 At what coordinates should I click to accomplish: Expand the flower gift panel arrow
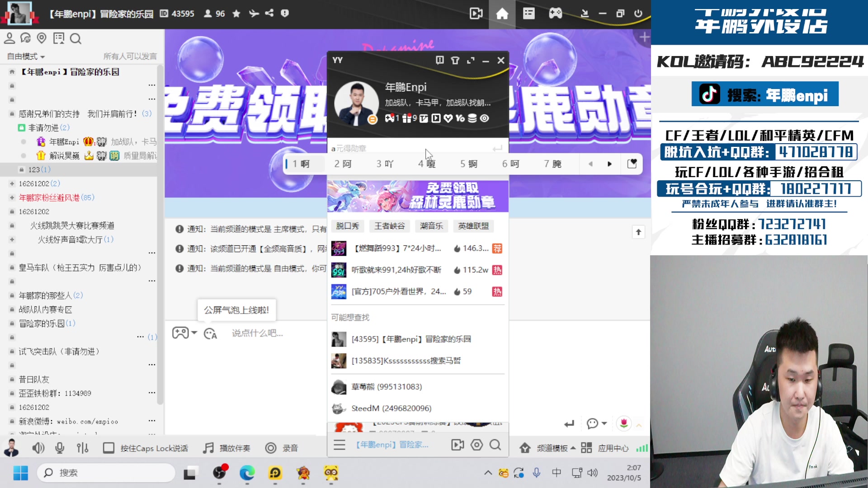639,425
